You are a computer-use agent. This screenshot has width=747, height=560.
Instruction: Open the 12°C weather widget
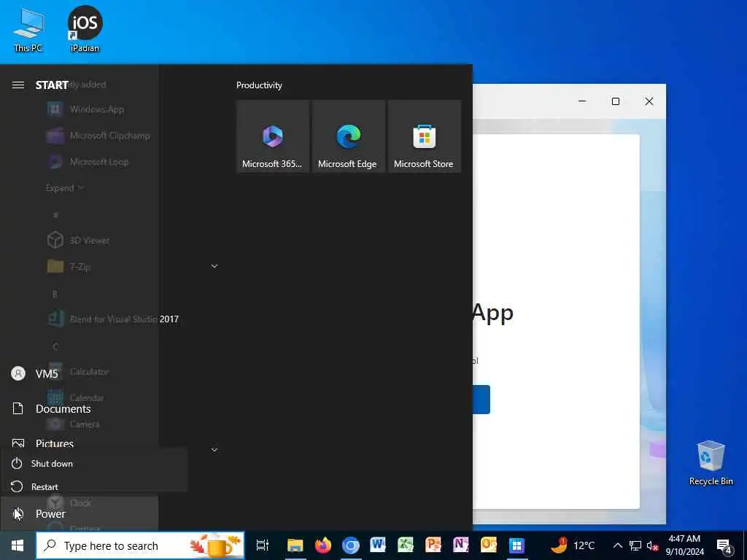point(573,545)
